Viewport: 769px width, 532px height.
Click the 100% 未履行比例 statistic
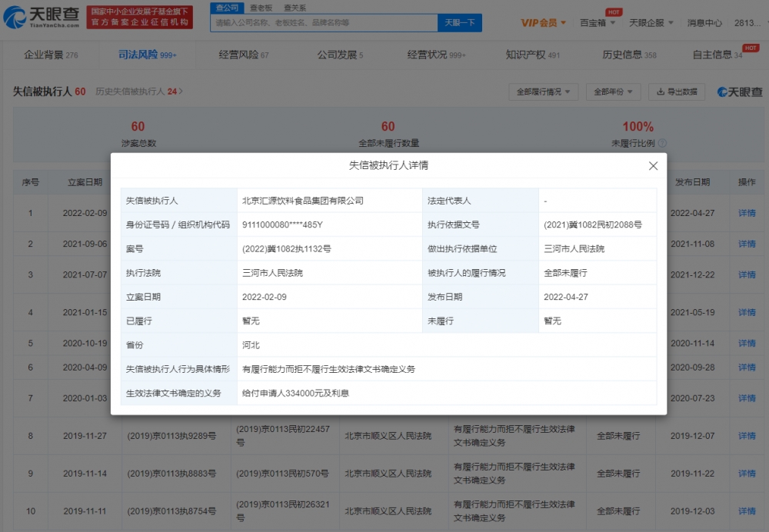click(x=638, y=134)
